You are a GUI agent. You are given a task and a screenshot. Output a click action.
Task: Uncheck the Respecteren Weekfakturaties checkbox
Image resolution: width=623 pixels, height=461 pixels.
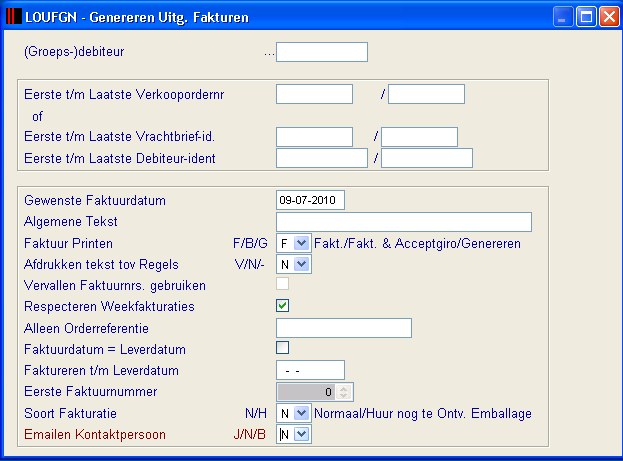click(282, 305)
